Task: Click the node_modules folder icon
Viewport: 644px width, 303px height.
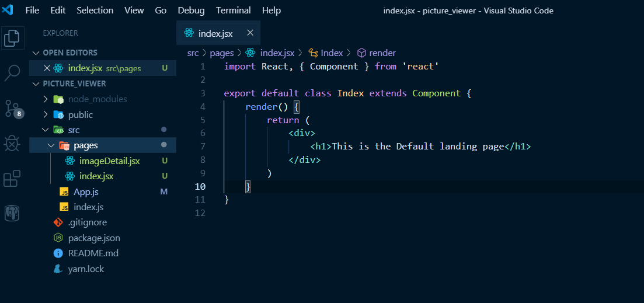Action: (58, 99)
